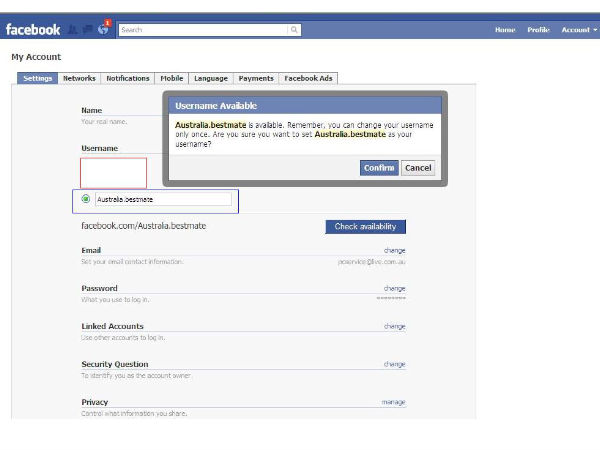The height and width of the screenshot is (450, 600).
Task: Click the Facebook logo
Action: (33, 30)
